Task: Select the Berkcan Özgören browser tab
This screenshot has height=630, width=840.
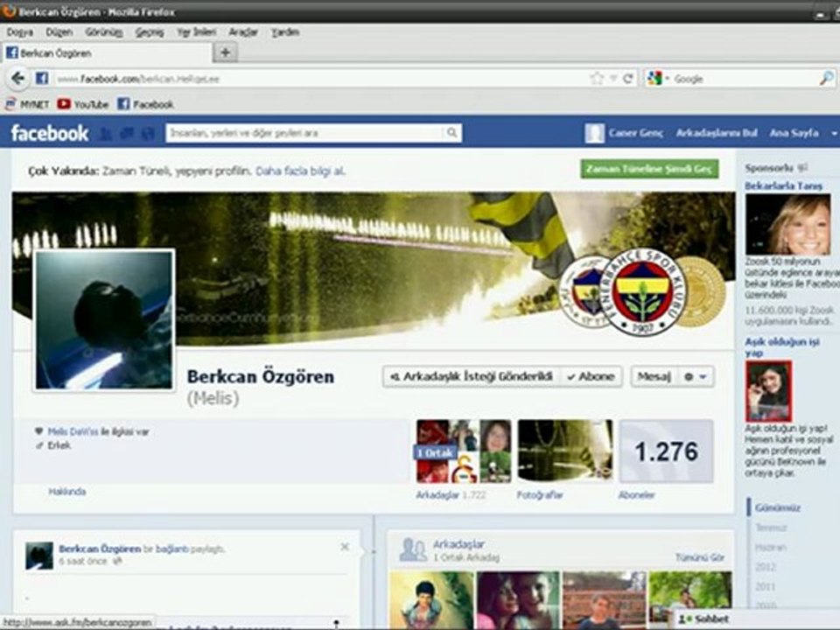Action: pyautogui.click(x=106, y=53)
